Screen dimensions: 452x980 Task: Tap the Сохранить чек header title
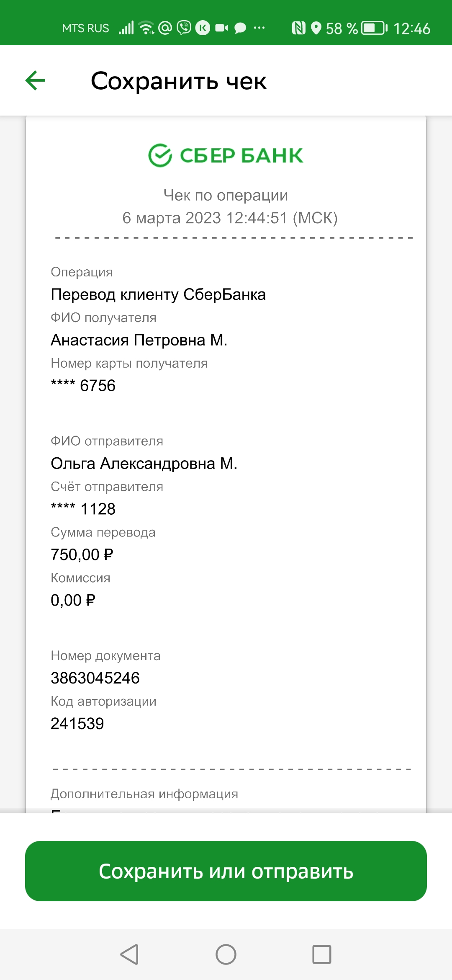tap(179, 81)
